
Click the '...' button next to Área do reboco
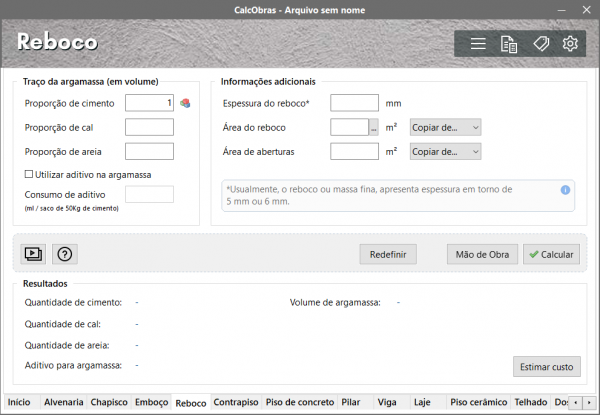click(x=373, y=127)
